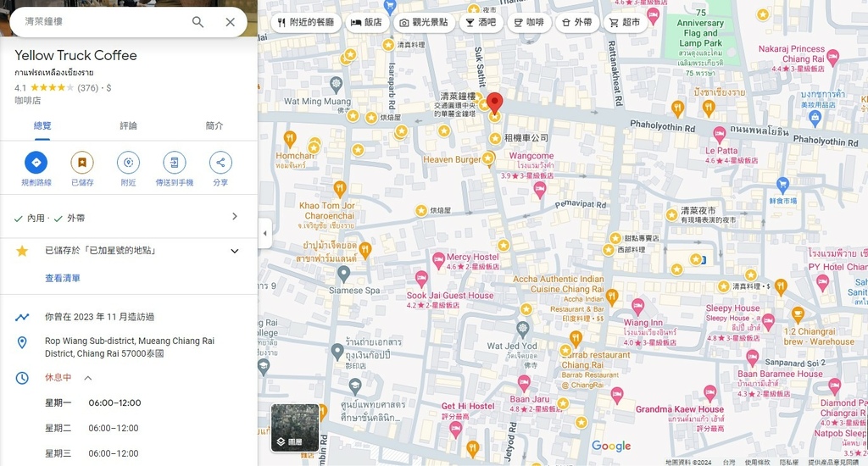Select the 飯店 hotels chip
The height and width of the screenshot is (466, 868).
366,22
